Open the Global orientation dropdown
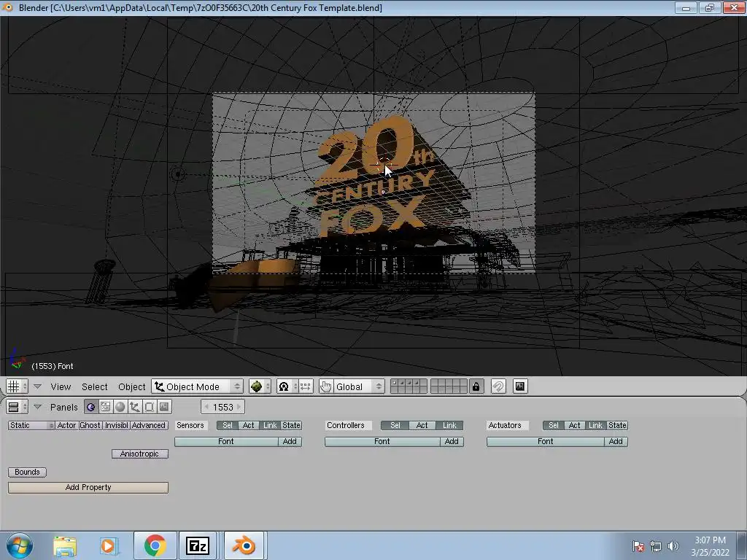The height and width of the screenshot is (560, 747). (x=359, y=386)
